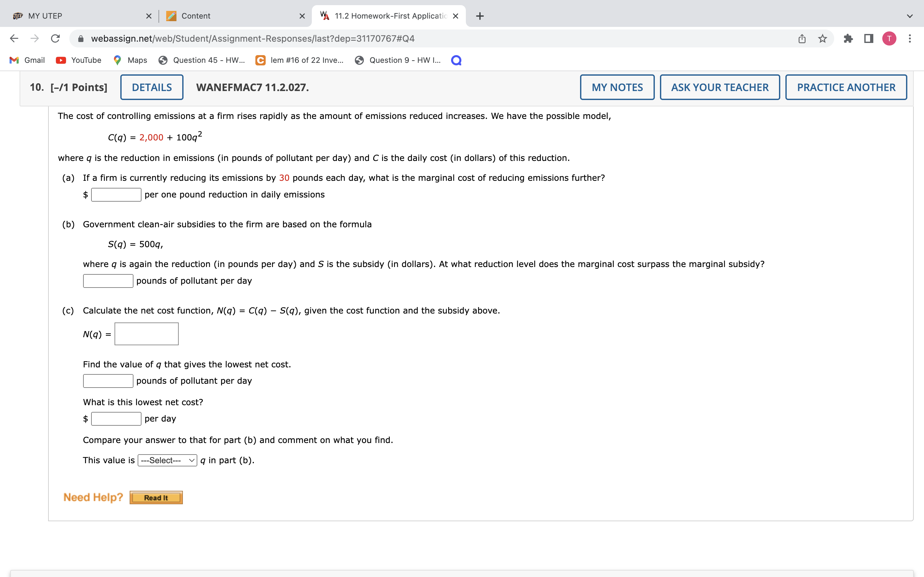Click the marginal cost answer field

pyautogui.click(x=116, y=195)
